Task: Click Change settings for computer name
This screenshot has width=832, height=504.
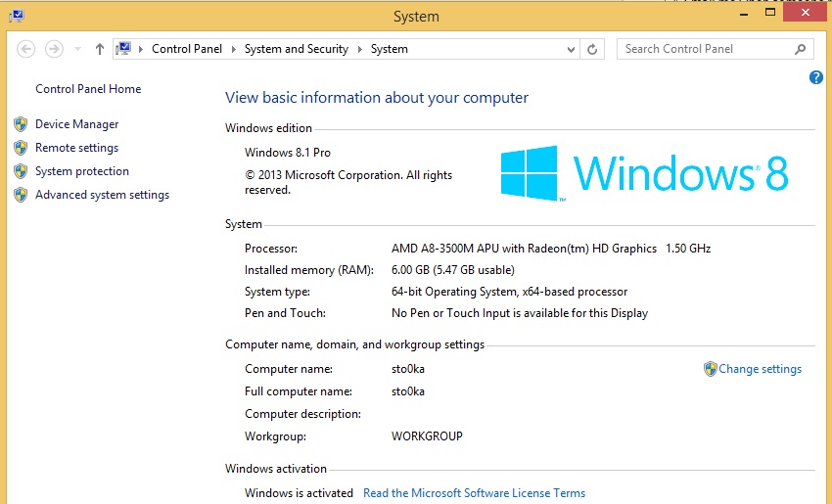Action: point(759,369)
